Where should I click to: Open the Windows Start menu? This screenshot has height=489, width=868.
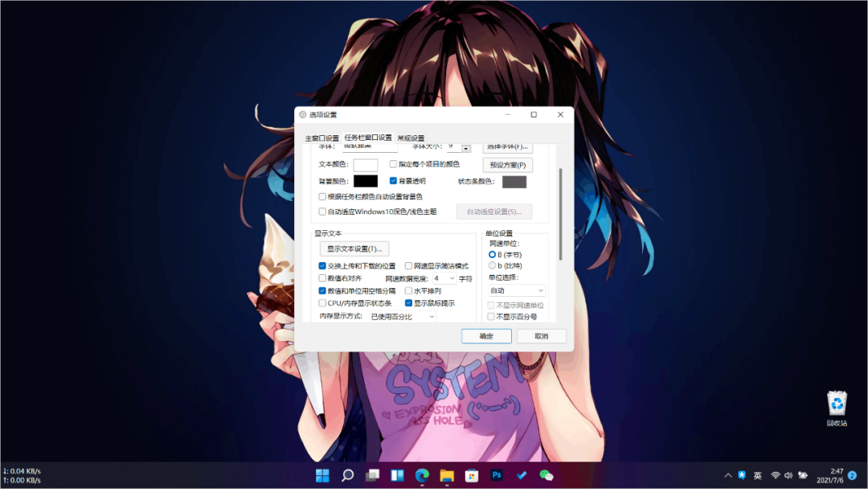[x=322, y=475]
